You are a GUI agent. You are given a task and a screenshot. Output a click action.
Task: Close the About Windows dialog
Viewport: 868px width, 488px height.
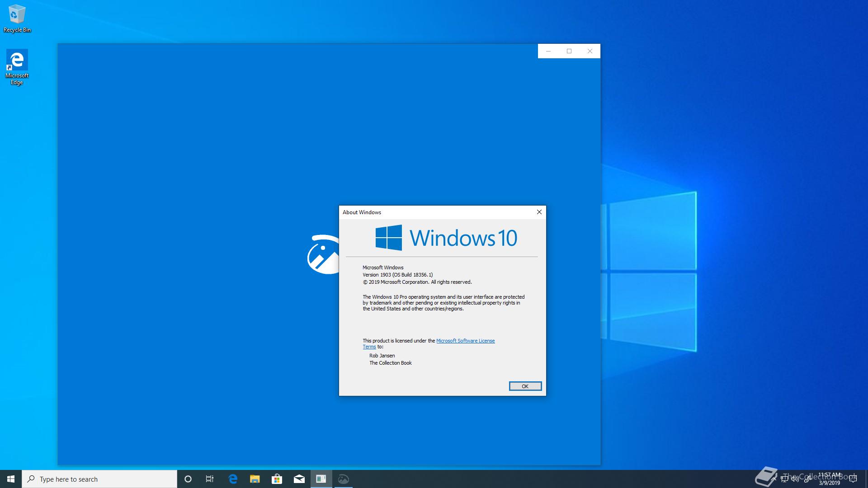pyautogui.click(x=539, y=212)
